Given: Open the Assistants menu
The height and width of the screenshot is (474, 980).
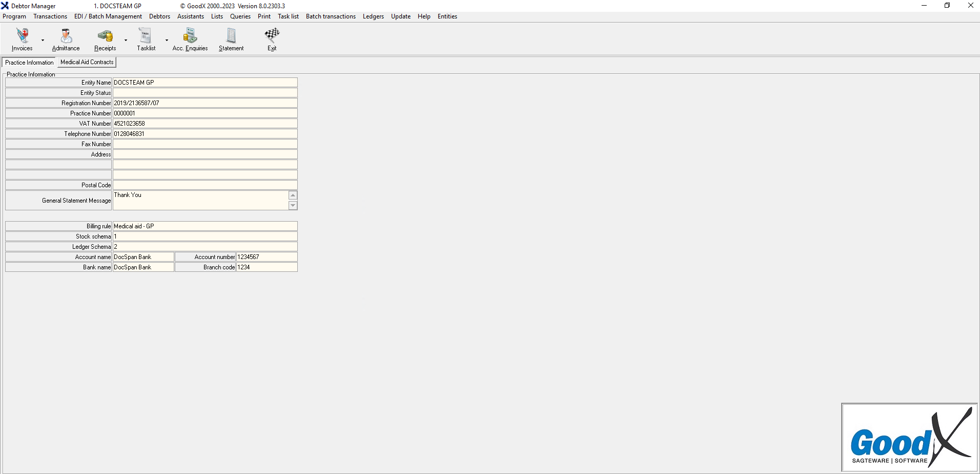Looking at the screenshot, I should pos(191,16).
